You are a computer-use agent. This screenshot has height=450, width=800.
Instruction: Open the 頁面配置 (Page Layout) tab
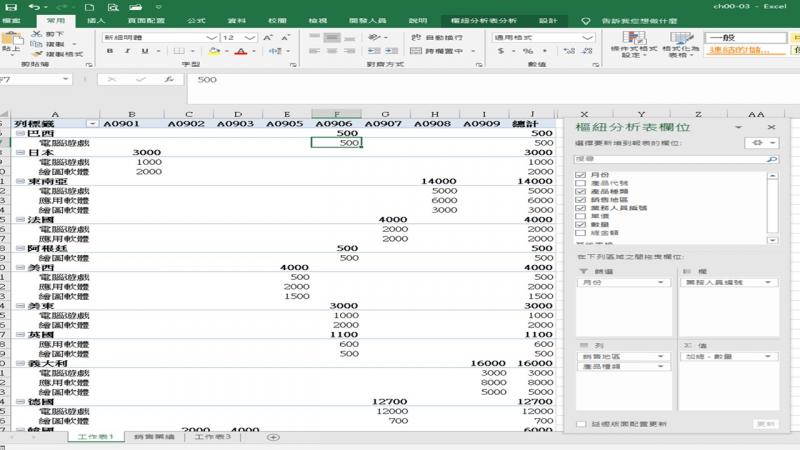click(x=146, y=21)
